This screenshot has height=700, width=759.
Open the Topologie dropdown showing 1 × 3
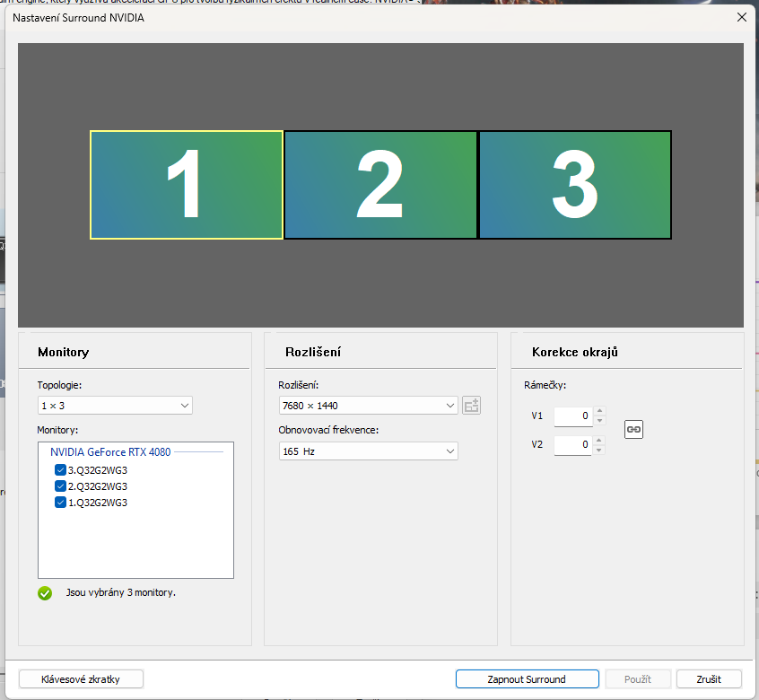click(115, 406)
